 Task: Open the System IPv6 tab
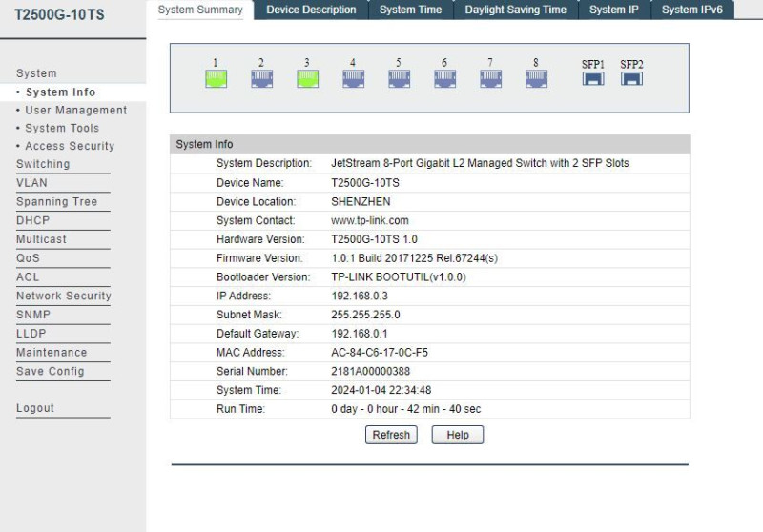pos(692,10)
